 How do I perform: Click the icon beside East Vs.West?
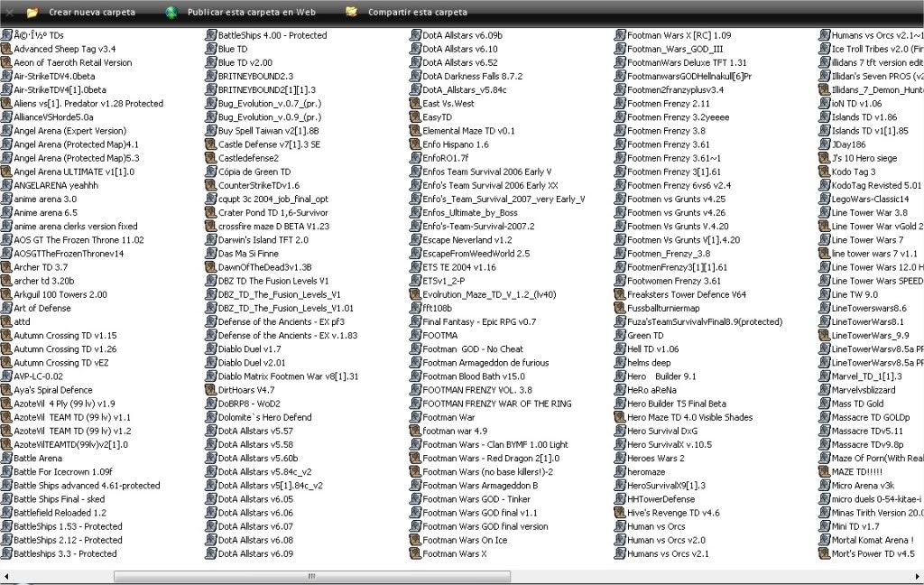click(x=415, y=103)
